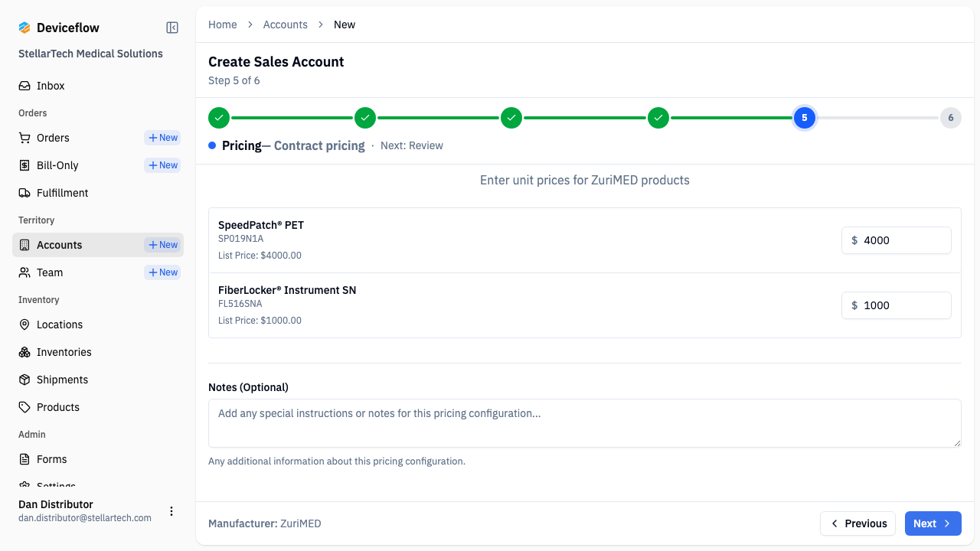The width and height of the screenshot is (980, 551).
Task: Open Settings at the sidebar bottom
Action: (x=54, y=485)
